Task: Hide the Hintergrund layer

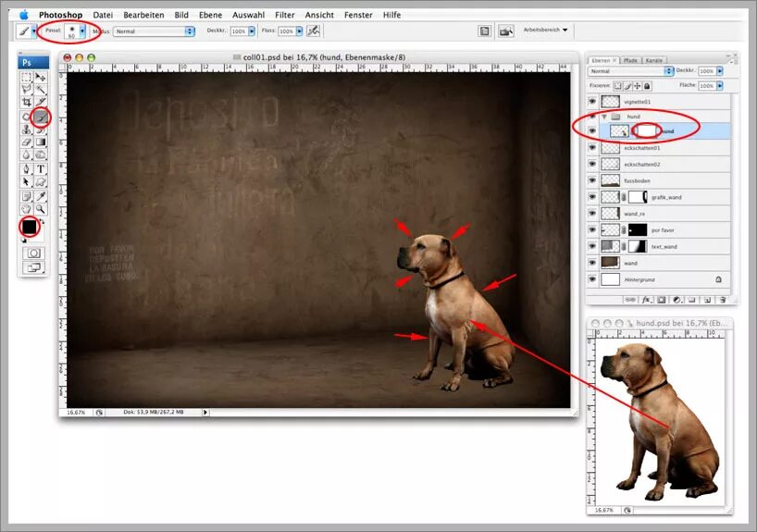Action: click(592, 279)
